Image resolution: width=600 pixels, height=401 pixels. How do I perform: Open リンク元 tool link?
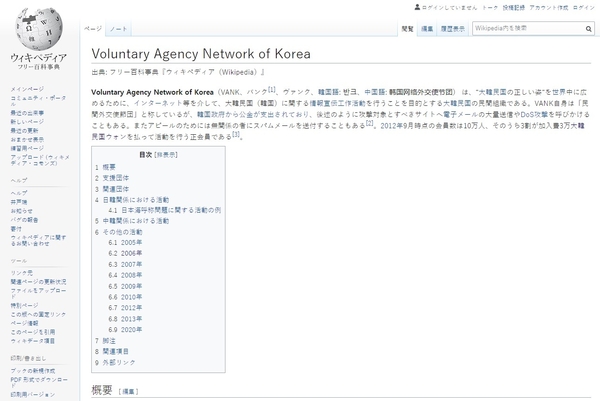(21, 273)
